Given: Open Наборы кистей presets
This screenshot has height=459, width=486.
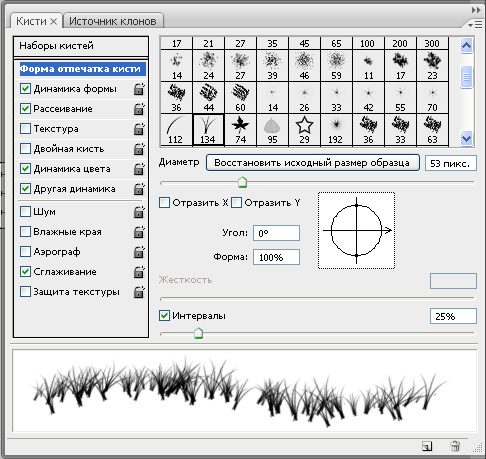Looking at the screenshot, I should pos(81,46).
